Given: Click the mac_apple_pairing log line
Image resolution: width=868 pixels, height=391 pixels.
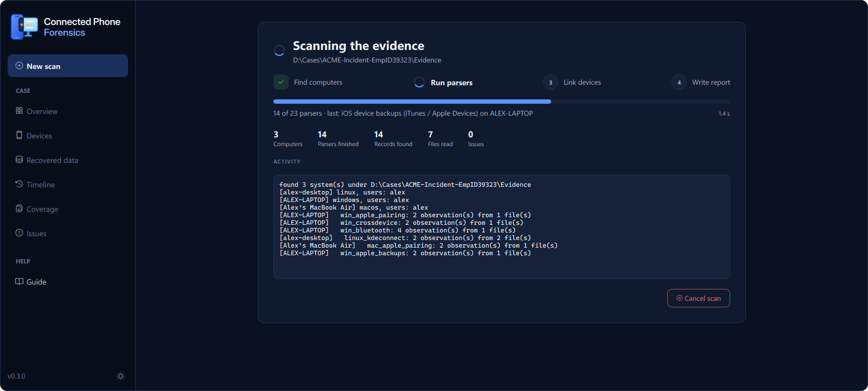Looking at the screenshot, I should tap(418, 245).
